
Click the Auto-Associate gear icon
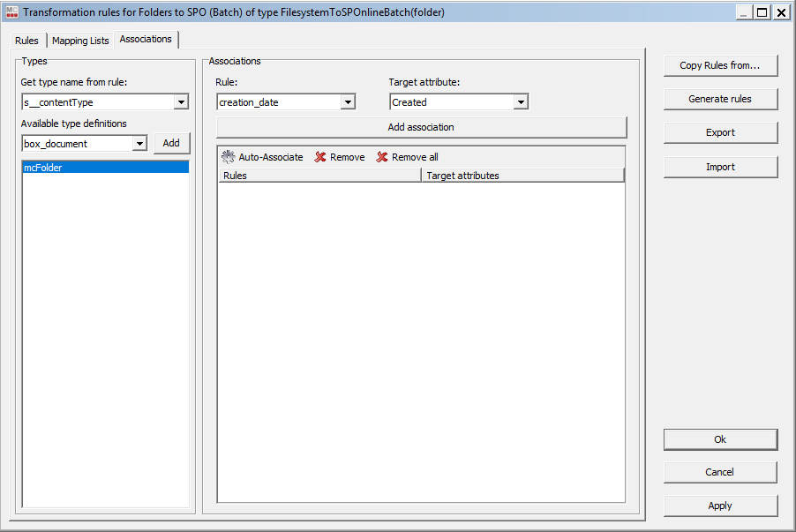(x=228, y=157)
